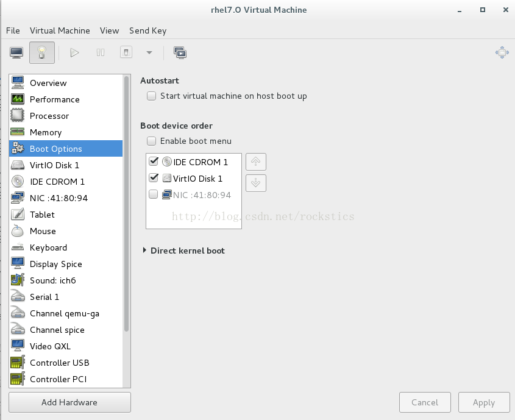Select NIC :41:80:94 row in boot list
Image resolution: width=515 pixels, height=420 pixels.
pyautogui.click(x=194, y=194)
